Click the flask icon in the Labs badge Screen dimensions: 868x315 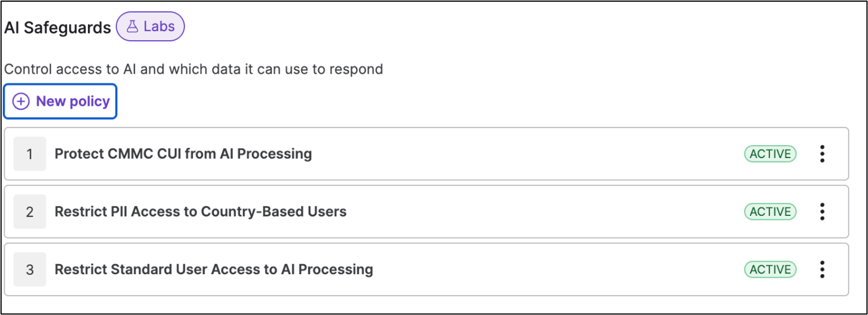point(132,27)
